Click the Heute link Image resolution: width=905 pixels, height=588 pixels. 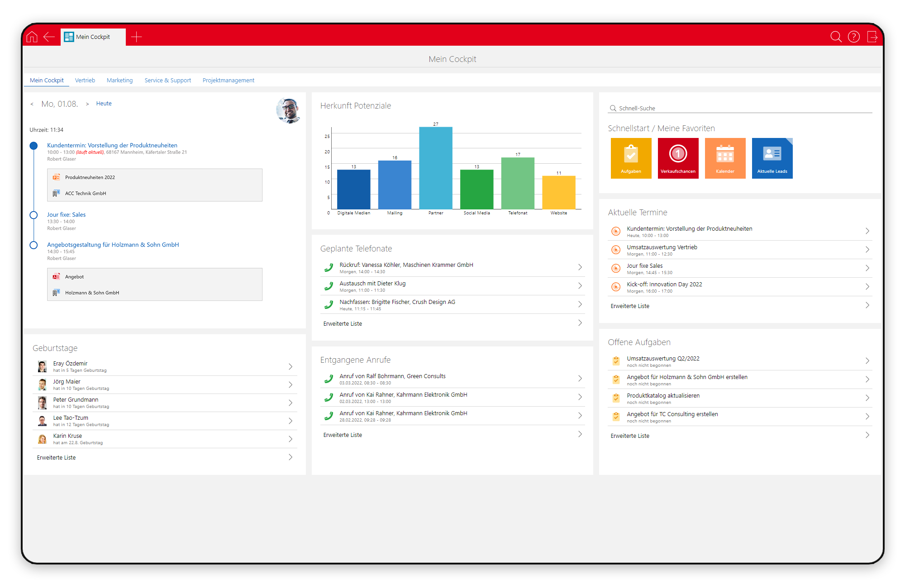coord(104,104)
